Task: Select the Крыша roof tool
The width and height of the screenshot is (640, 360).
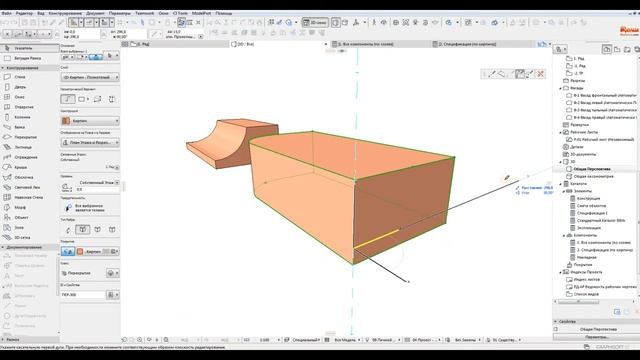Action: coord(29,167)
